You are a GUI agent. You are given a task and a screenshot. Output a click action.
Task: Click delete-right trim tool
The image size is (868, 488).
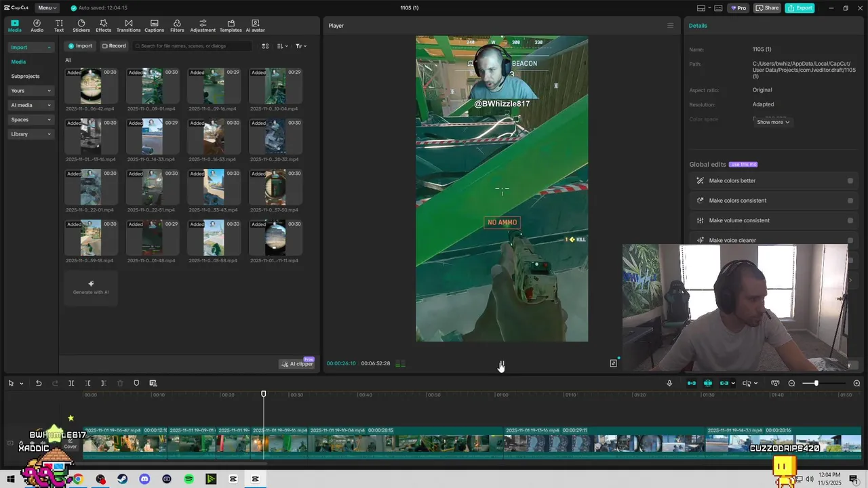103,383
